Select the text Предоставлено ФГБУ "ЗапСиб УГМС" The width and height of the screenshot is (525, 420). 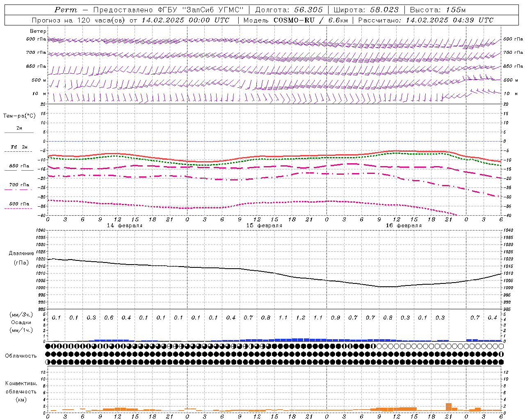[169, 10]
